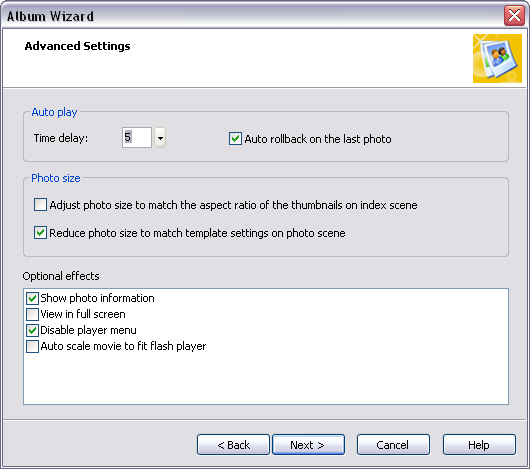
Task: Enable Adjust photo size to match aspect ratio
Action: 40,205
